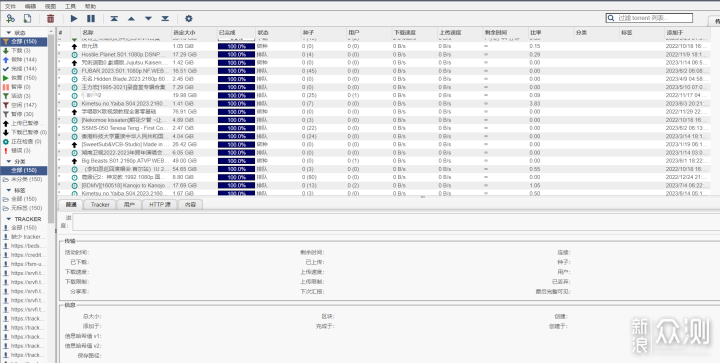Viewport: 720px width, 363px height.
Task: Select the https://beds... tracker entry
Action: (x=24, y=246)
